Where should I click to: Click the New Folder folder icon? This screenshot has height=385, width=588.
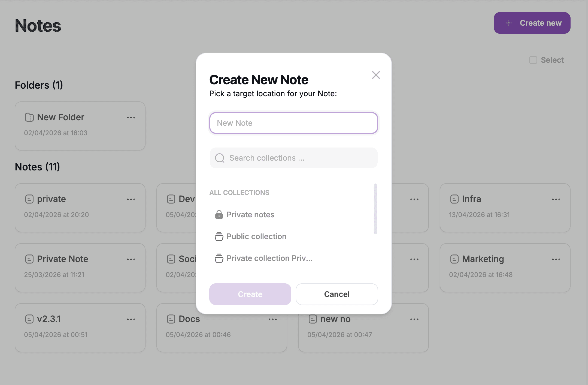tap(29, 117)
